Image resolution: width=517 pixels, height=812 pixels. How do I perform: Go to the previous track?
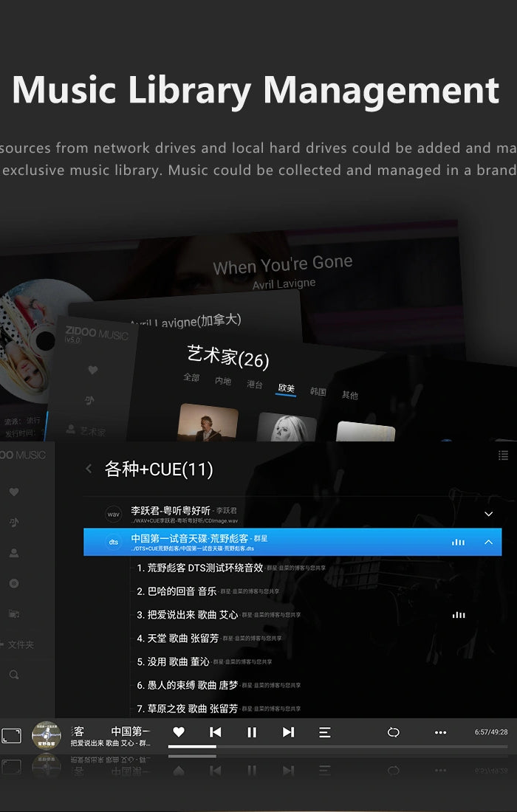click(x=215, y=732)
